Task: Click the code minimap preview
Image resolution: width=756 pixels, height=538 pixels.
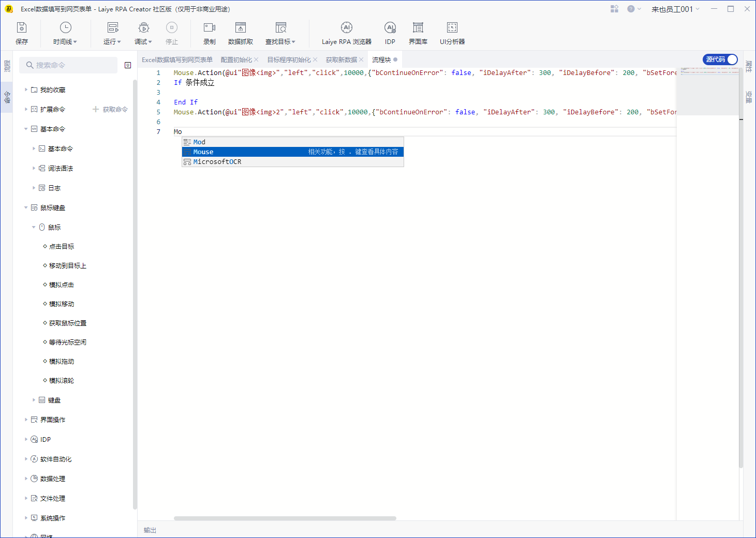Action: (x=708, y=91)
